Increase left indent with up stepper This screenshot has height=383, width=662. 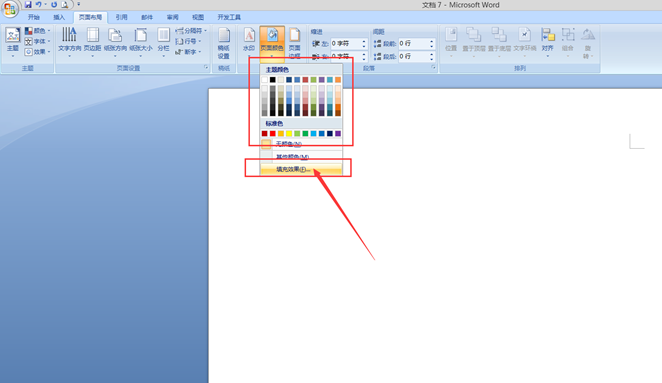click(364, 41)
